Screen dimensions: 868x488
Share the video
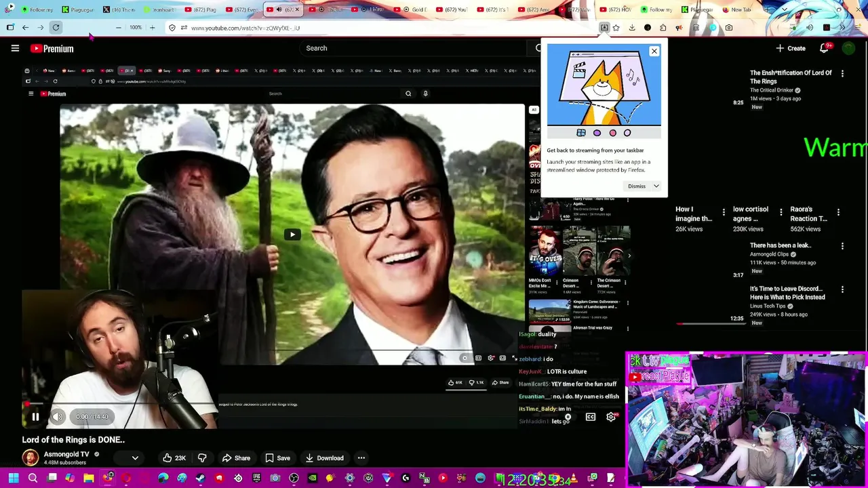(236, 458)
